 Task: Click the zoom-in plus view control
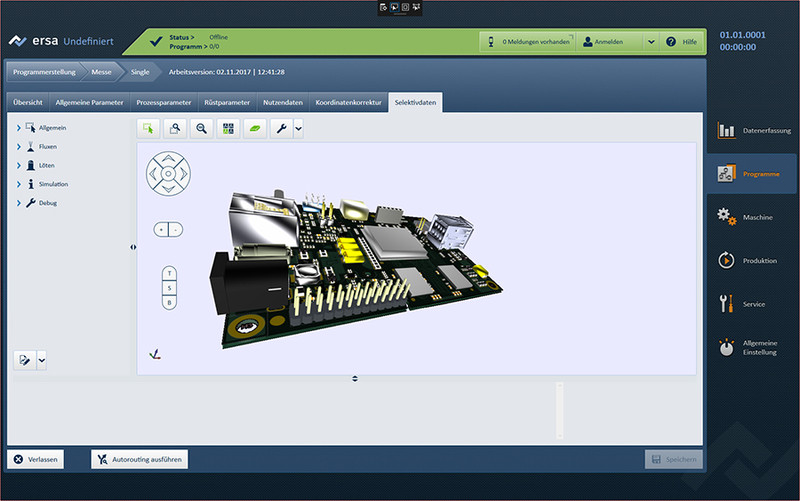161,229
